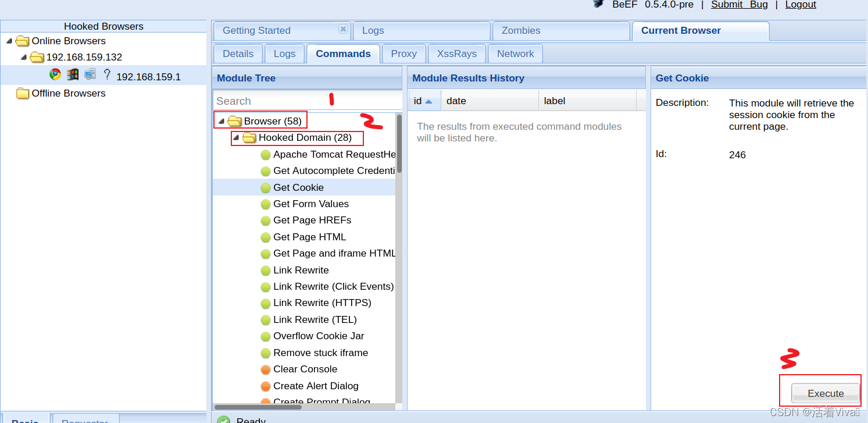Sort results by id column arrow

pos(428,101)
